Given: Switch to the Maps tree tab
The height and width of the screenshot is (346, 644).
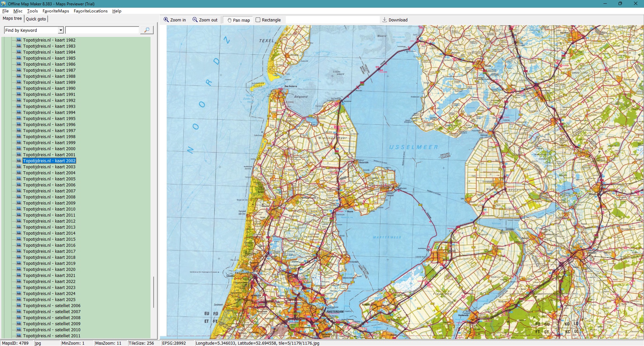Looking at the screenshot, I should [12, 18].
